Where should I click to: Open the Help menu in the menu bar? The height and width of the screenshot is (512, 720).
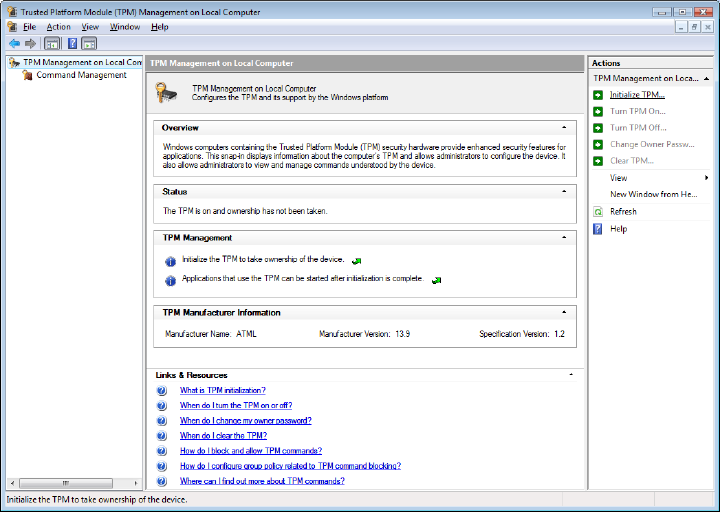pyautogui.click(x=159, y=27)
